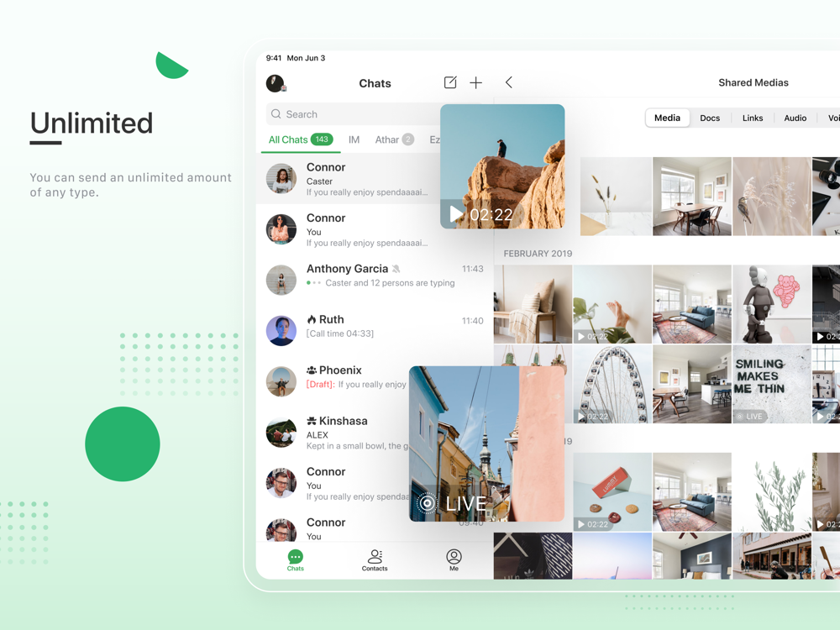Select the Docs tab
Viewport: 840px width, 630px height.
tap(710, 118)
